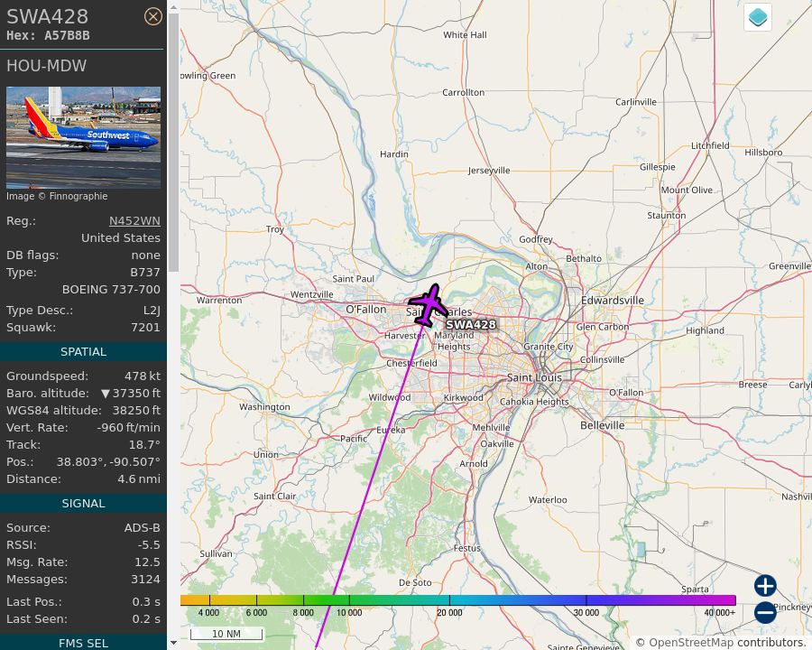Image resolution: width=812 pixels, height=650 pixels.
Task: Select the Last Seen value 0.2 s
Action: click(x=146, y=619)
